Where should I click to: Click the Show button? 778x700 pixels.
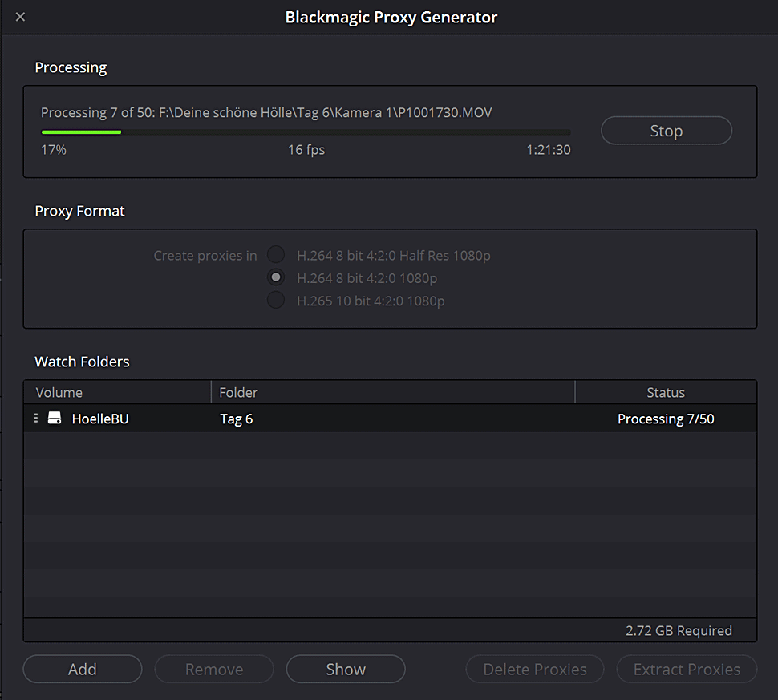[x=346, y=669]
